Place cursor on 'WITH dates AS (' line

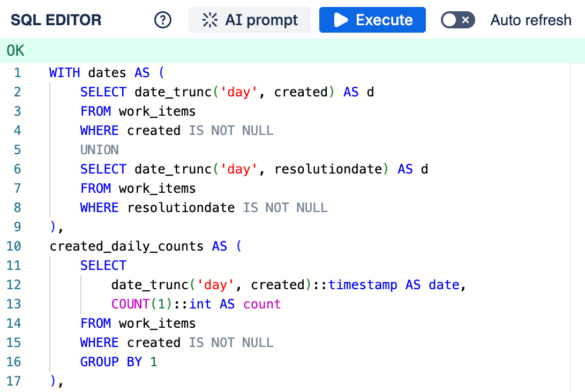pos(107,72)
